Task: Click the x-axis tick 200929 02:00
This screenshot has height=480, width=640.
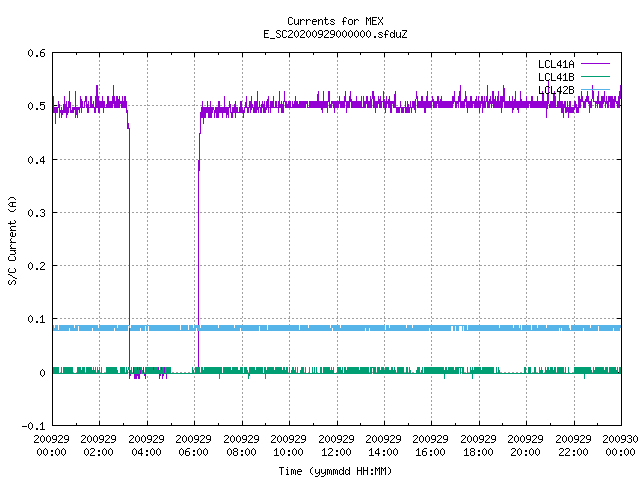Action: 98,445
